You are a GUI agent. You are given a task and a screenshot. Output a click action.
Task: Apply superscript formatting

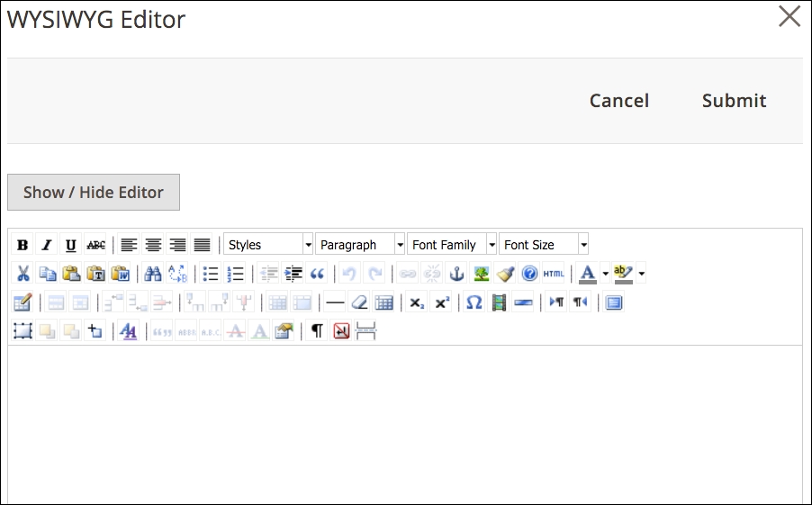[x=442, y=302]
